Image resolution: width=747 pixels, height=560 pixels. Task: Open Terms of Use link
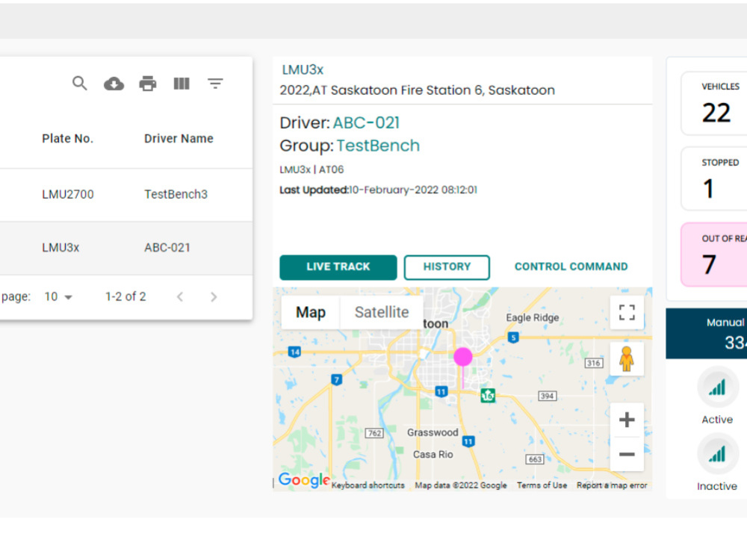click(x=542, y=485)
